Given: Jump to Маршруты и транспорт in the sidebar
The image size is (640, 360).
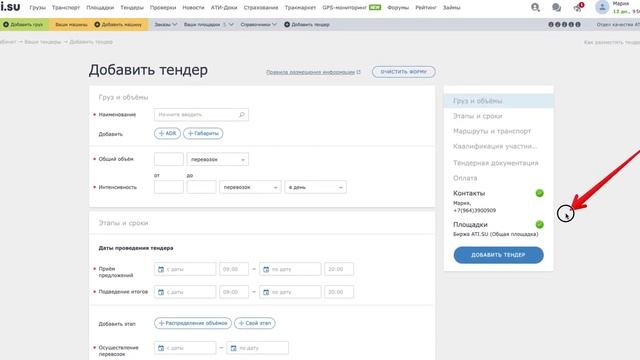Looking at the screenshot, I should point(492,131).
